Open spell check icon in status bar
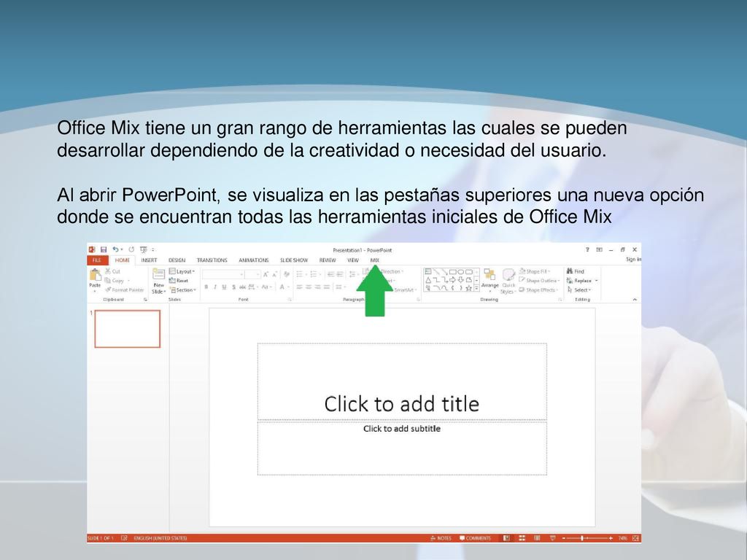The height and width of the screenshot is (560, 747). (124, 538)
